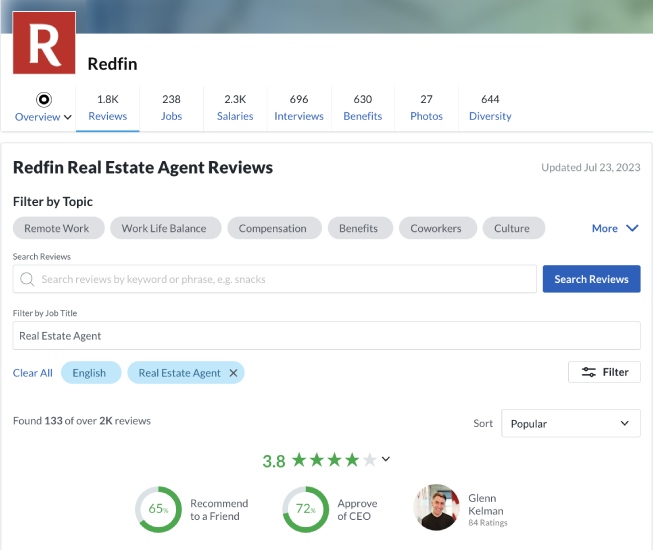Viewport: 653px width, 550px height.
Task: Expand More topic filters
Action: pos(615,228)
